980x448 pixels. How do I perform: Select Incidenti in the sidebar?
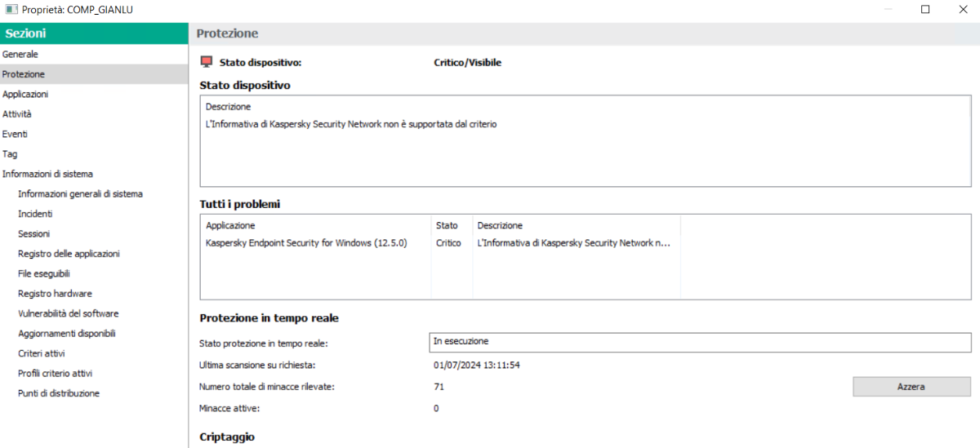[35, 214]
